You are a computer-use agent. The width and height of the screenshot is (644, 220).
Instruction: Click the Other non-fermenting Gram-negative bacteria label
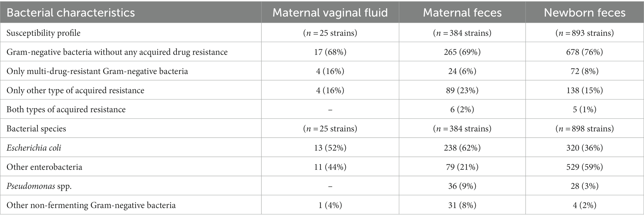coord(91,205)
